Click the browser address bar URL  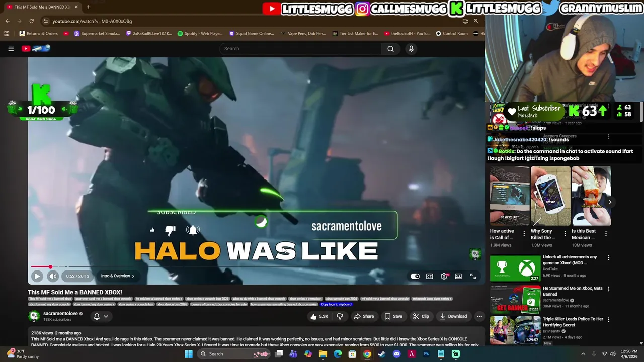tap(92, 21)
